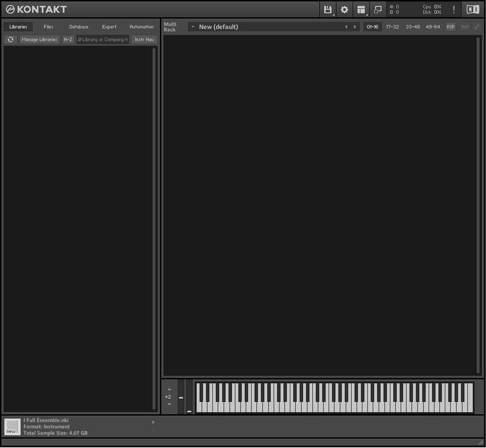Open Options with the gear icon
This screenshot has width=486, height=448.
point(344,10)
